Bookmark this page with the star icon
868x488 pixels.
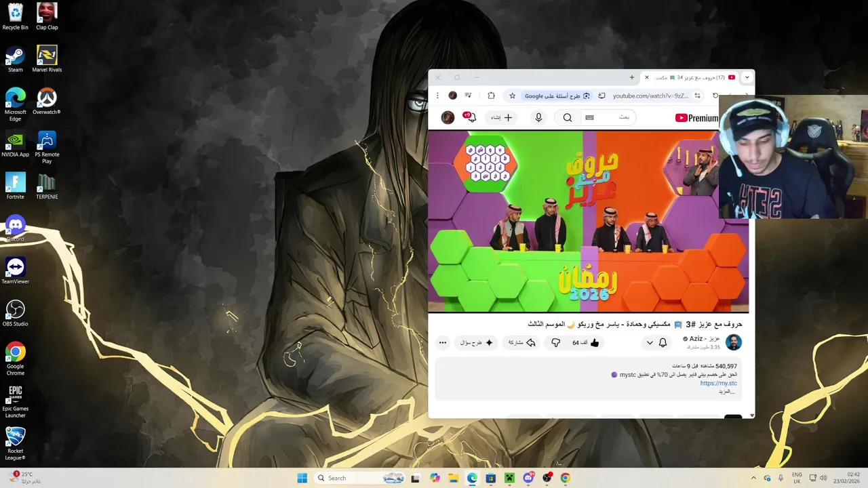point(513,96)
